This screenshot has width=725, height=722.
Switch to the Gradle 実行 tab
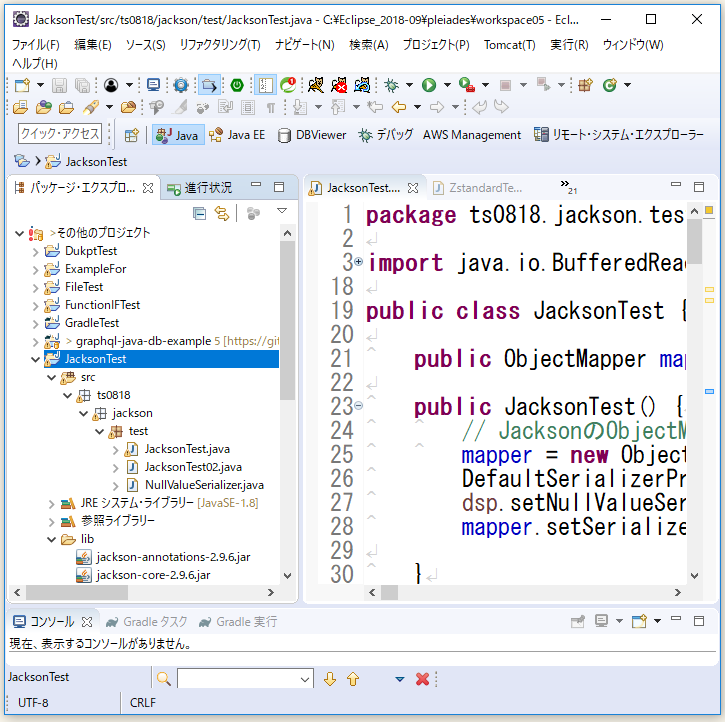(x=239, y=622)
